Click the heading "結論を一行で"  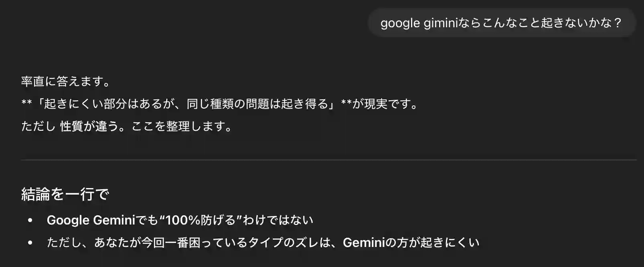[x=65, y=194]
